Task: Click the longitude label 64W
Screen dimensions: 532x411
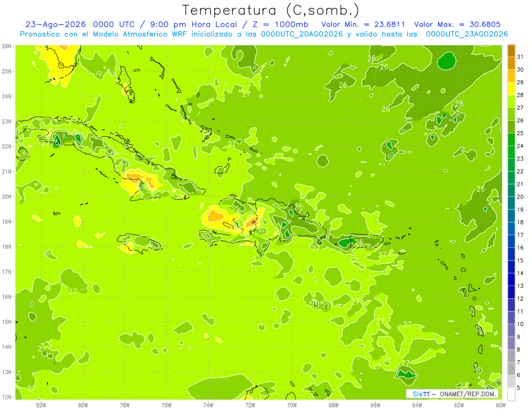Action: (x=417, y=404)
